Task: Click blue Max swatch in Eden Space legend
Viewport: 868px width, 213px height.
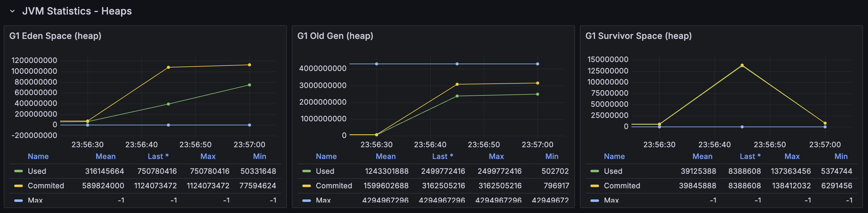Action: (x=19, y=200)
